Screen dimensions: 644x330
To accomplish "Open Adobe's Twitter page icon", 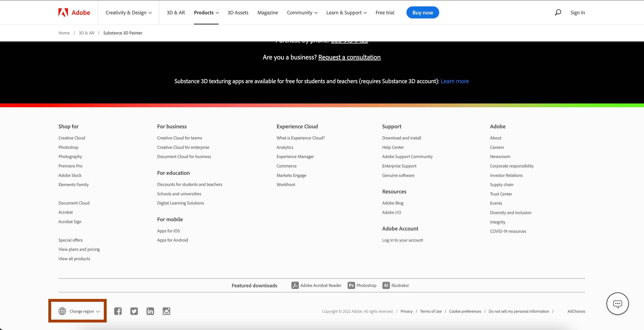I will tap(134, 311).
